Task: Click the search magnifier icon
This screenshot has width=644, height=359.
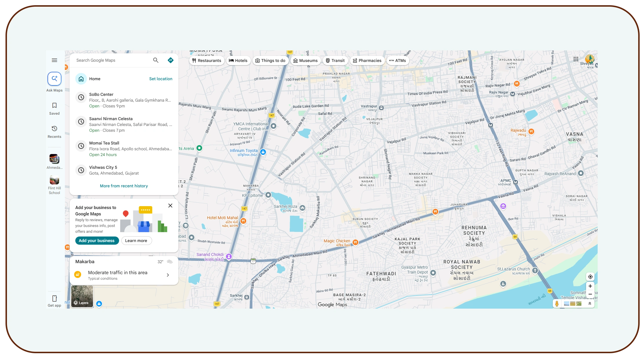Action: click(156, 60)
